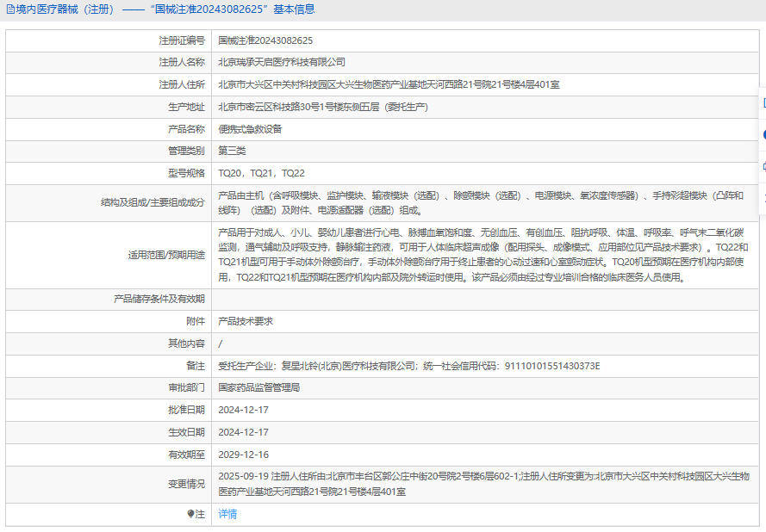Image resolution: width=766 pixels, height=532 pixels.
Task: Select the 产品储存条件及有效期 label
Action: pos(159,299)
